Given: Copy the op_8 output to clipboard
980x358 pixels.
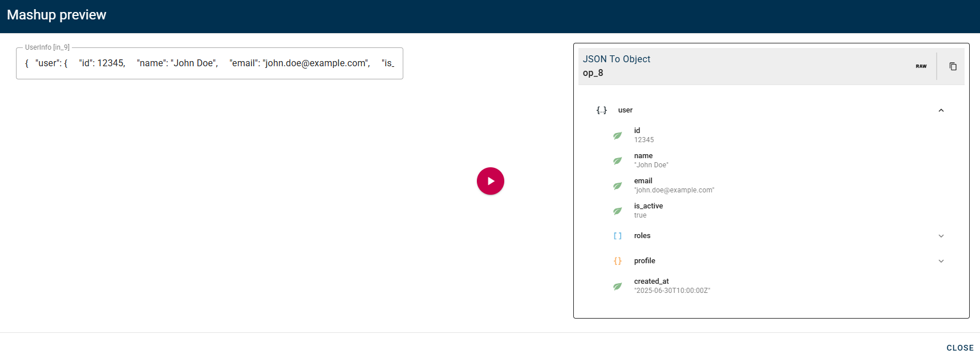Looking at the screenshot, I should point(953,66).
